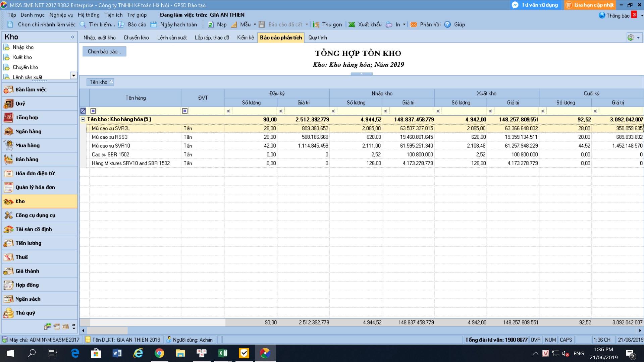Open the Mẫu template dropdown arrow
Image resolution: width=644 pixels, height=362 pixels.
point(255,24)
